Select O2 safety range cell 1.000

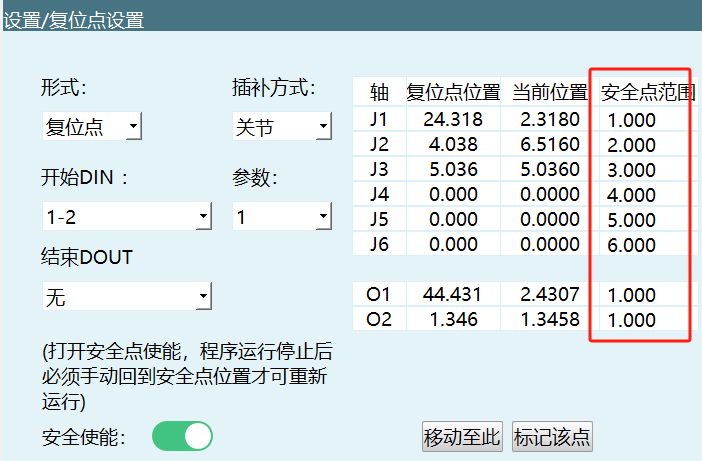click(648, 319)
